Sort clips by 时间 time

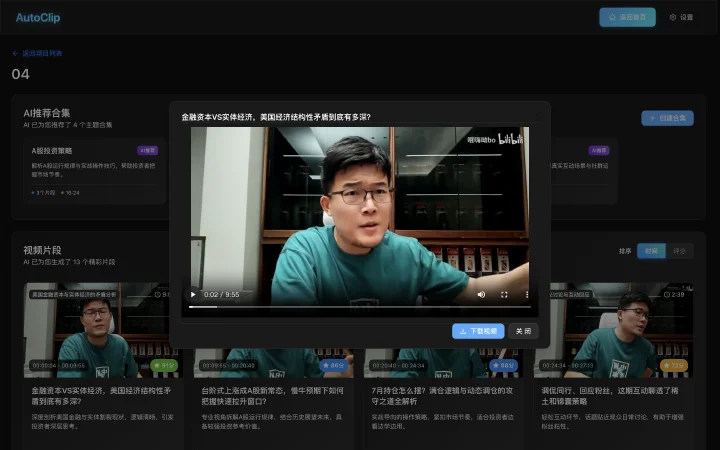(x=651, y=251)
